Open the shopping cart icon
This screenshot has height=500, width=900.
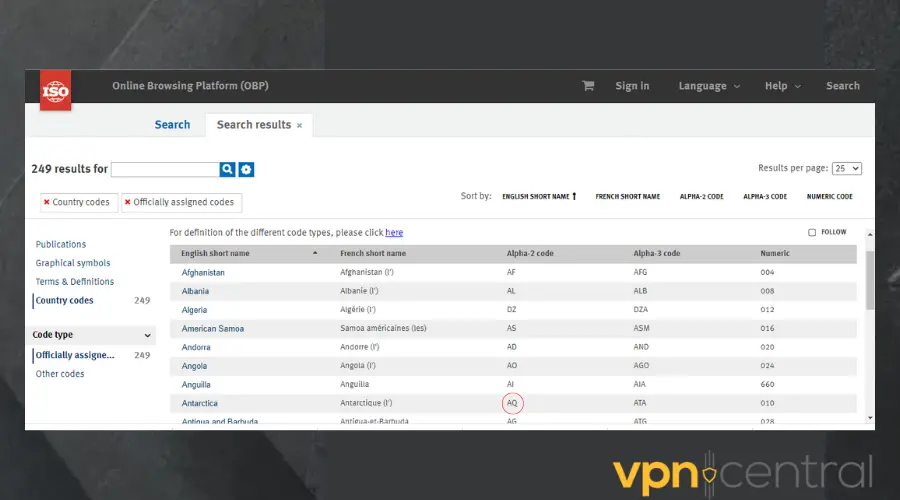click(x=588, y=86)
